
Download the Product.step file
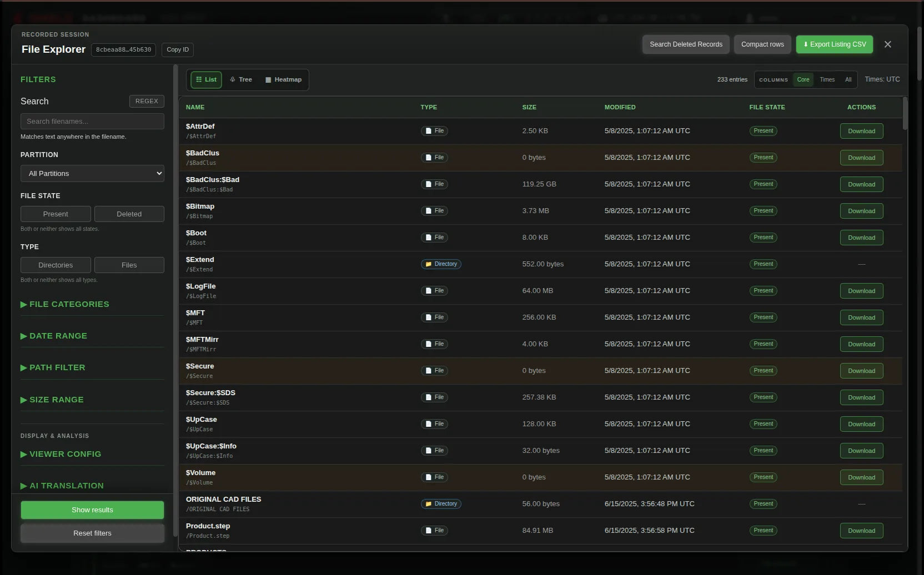click(861, 531)
